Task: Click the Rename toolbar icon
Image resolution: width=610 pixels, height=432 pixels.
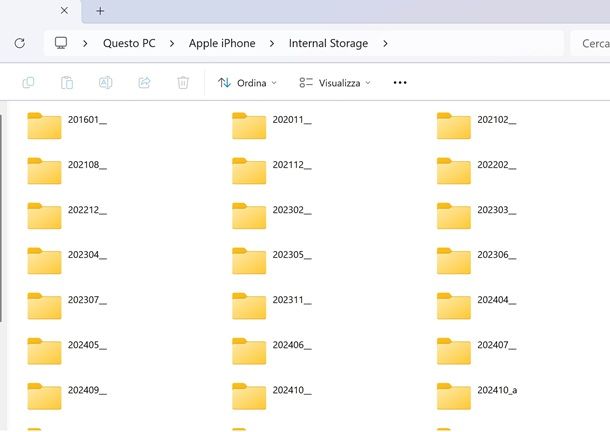Action: point(105,83)
